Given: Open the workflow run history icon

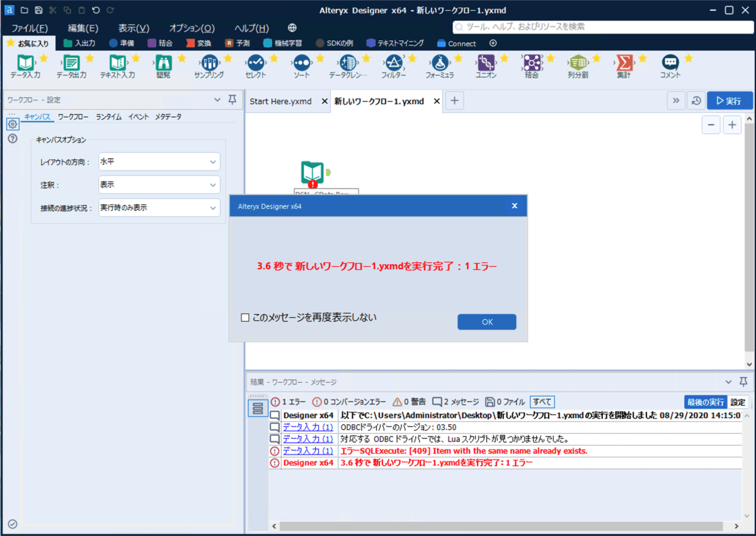Looking at the screenshot, I should (696, 101).
